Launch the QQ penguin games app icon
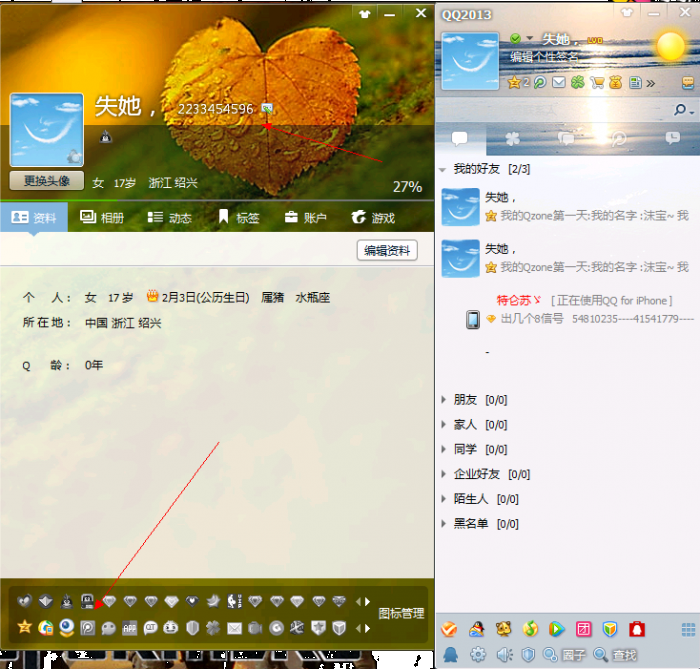The height and width of the screenshot is (669, 700). [x=477, y=629]
